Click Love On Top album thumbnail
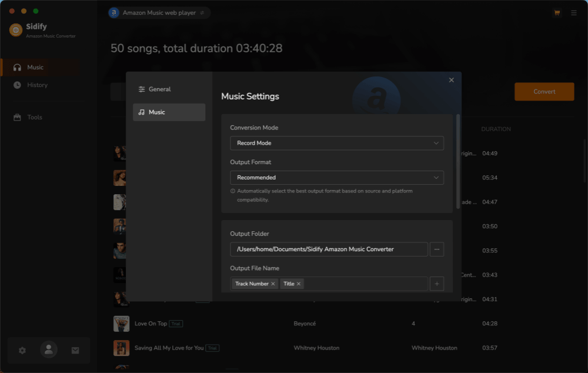The width and height of the screenshot is (588, 373). [121, 324]
